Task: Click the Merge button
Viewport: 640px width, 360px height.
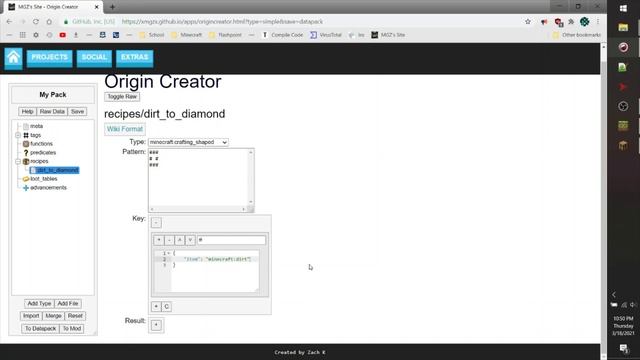Action: [53, 316]
